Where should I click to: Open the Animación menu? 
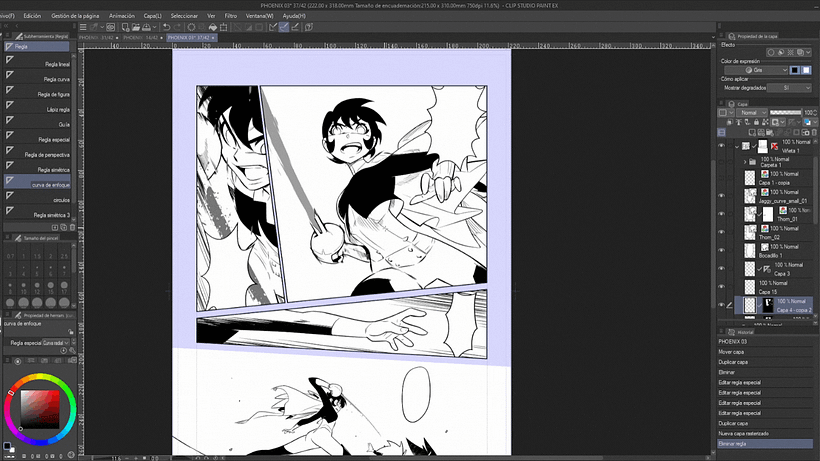(122, 16)
